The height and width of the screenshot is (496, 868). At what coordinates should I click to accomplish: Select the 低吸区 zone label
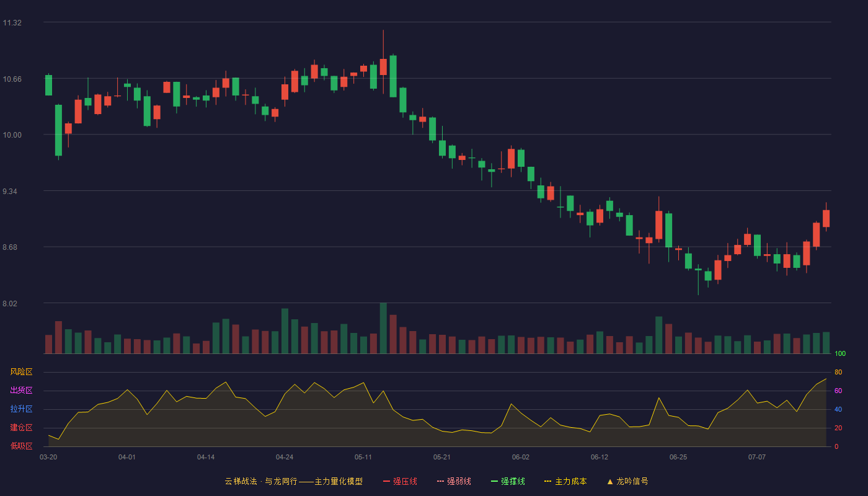[21, 446]
